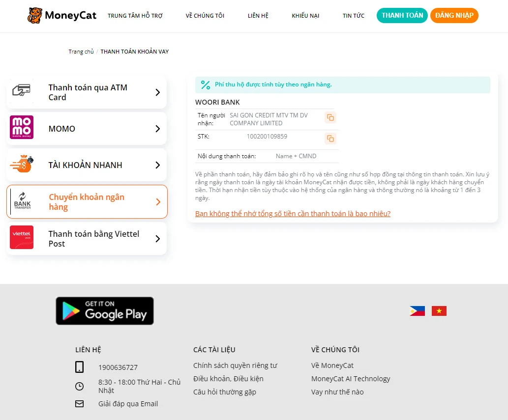
Task: Open KHIẾU NẠI menu item
Action: coord(305,16)
